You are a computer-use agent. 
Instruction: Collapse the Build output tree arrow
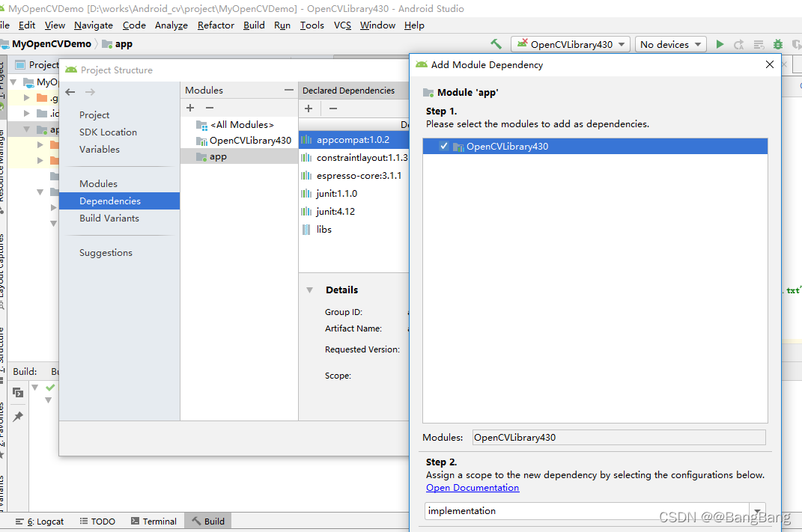[x=34, y=388]
